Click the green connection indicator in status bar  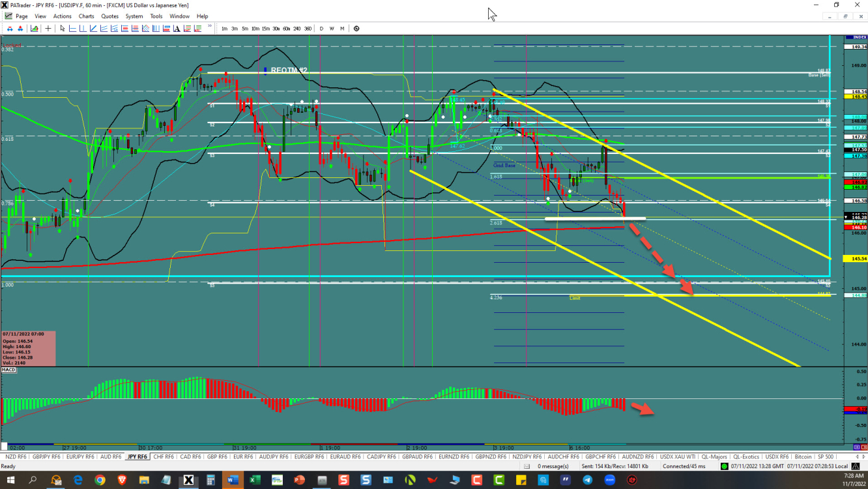click(x=724, y=466)
